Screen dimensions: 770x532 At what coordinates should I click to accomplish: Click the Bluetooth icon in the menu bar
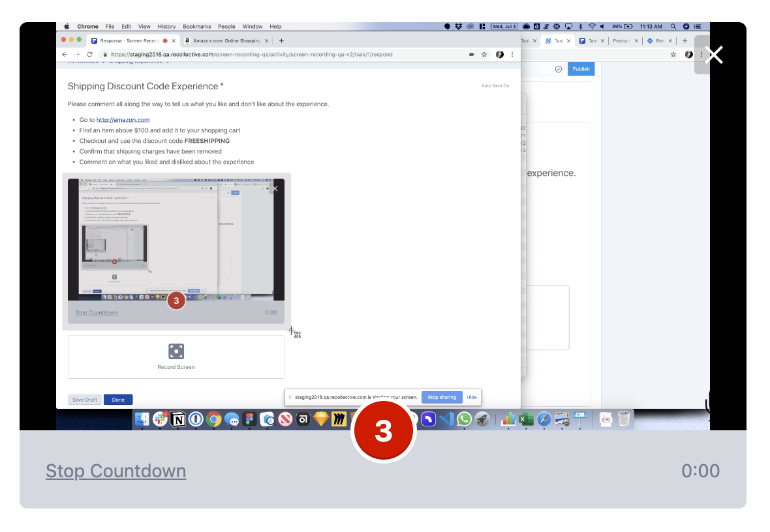(x=580, y=26)
